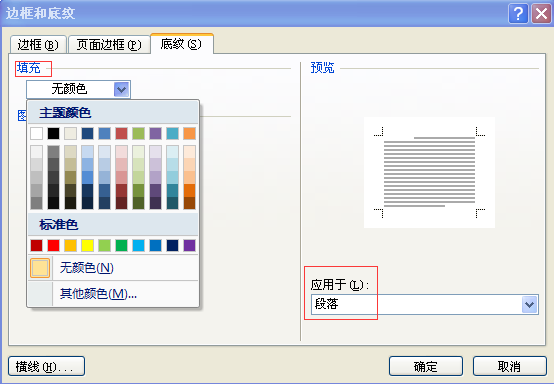
Task: Choose the standard purple color swatch
Action: (x=189, y=245)
